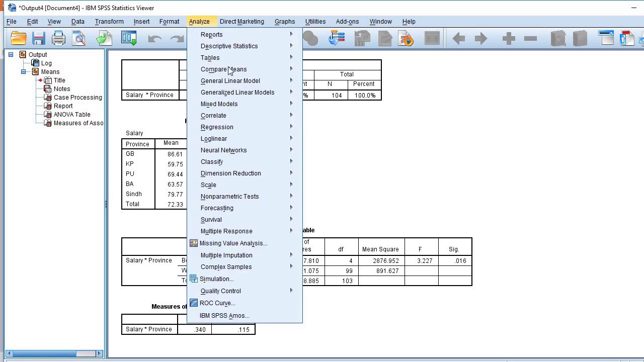The image size is (644, 362).
Task: Click the F value 3.227 cell
Action: point(424,260)
